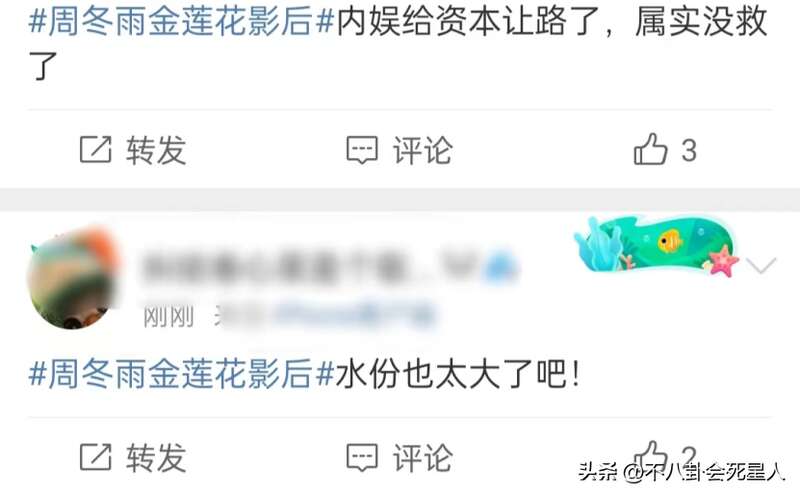Tap the repost icon under the first post
The width and height of the screenshot is (800, 496).
pyautogui.click(x=95, y=150)
